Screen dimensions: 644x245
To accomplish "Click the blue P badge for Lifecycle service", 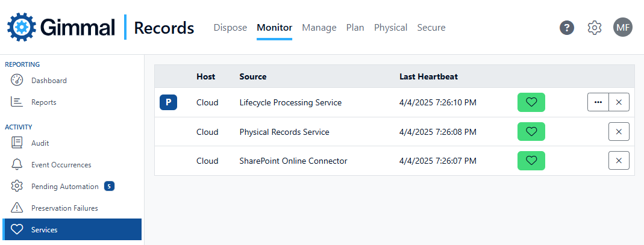I will pyautogui.click(x=168, y=102).
